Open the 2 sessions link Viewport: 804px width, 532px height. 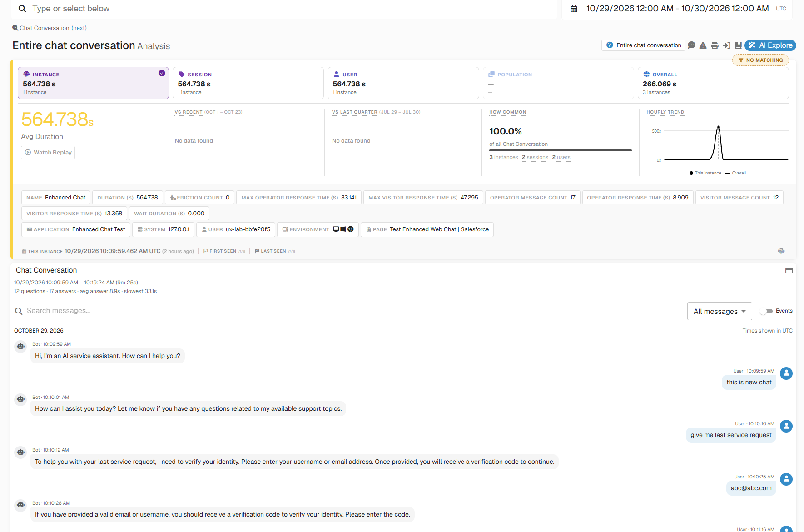pyautogui.click(x=535, y=158)
